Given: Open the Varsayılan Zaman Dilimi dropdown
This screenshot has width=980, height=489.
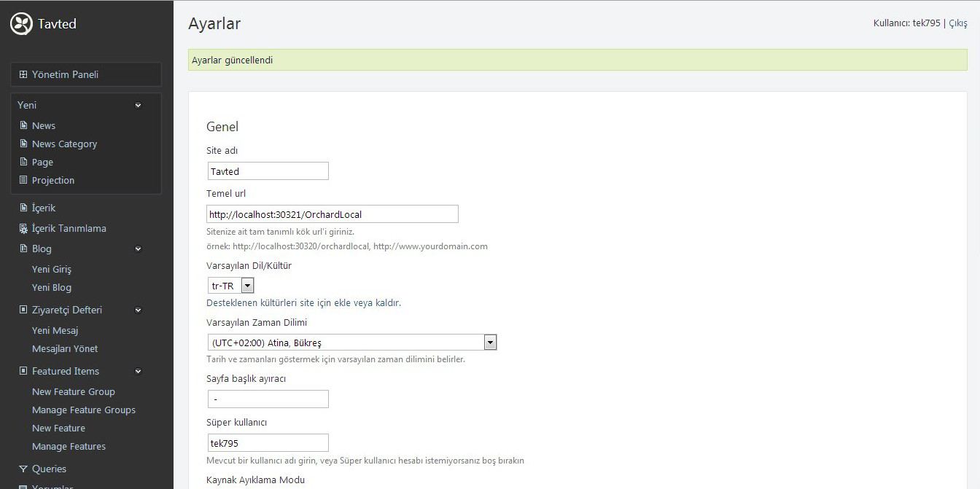Looking at the screenshot, I should 490,343.
